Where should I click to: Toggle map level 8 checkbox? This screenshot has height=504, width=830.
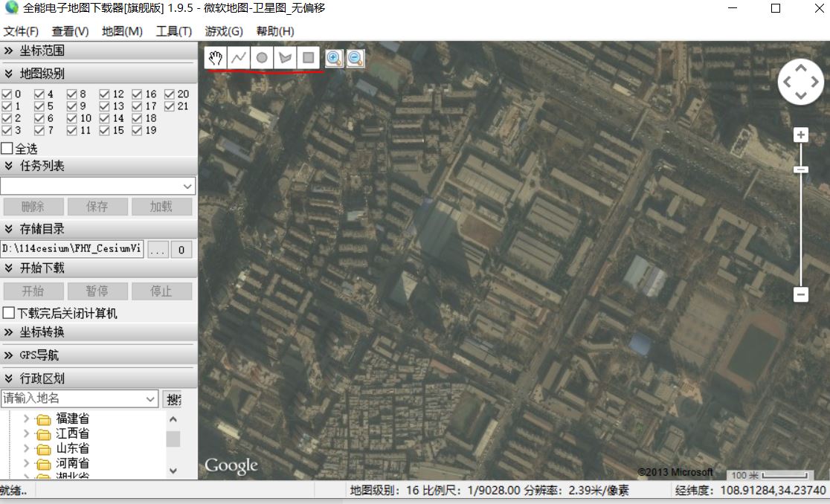click(x=72, y=94)
